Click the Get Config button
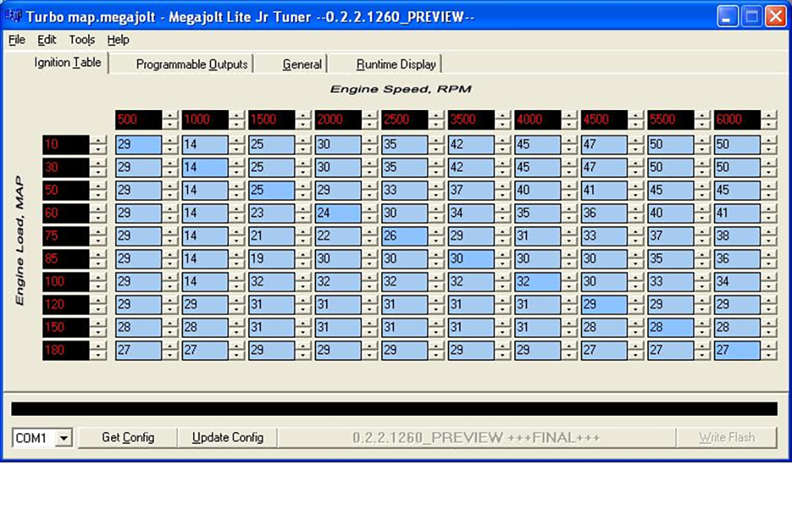 (x=128, y=438)
